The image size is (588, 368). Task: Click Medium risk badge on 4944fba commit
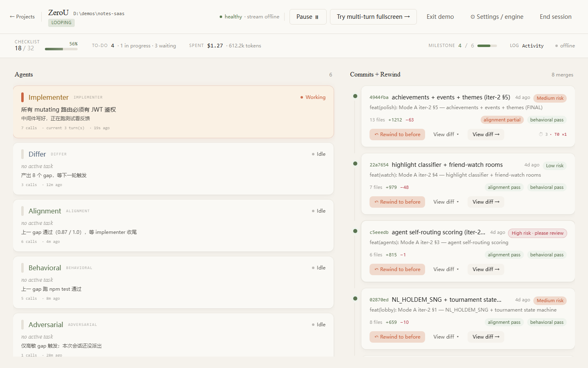pyautogui.click(x=550, y=98)
